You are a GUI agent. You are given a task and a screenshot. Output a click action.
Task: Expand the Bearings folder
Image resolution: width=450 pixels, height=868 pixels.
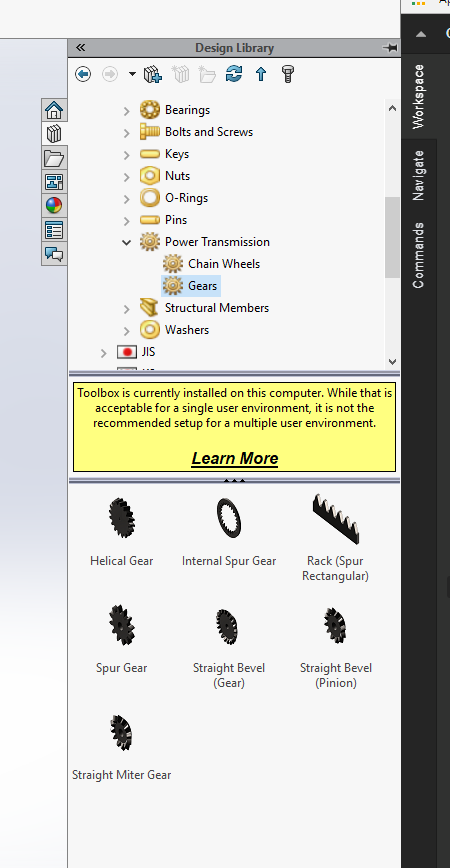127,111
